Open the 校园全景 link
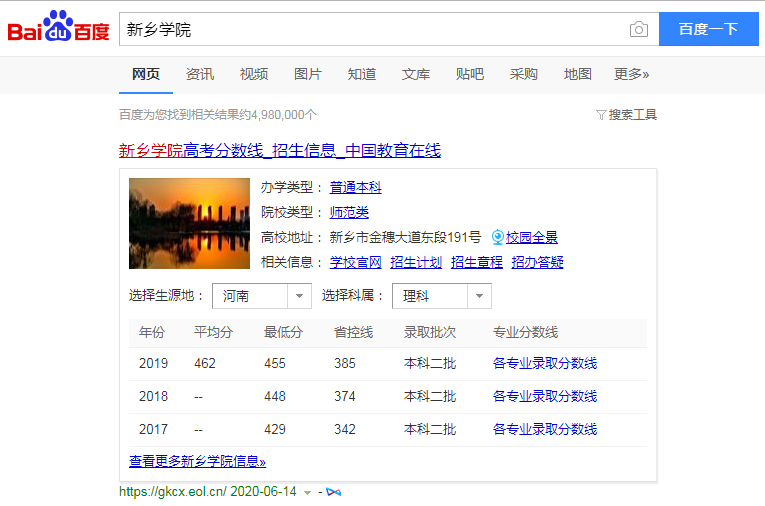 click(531, 237)
